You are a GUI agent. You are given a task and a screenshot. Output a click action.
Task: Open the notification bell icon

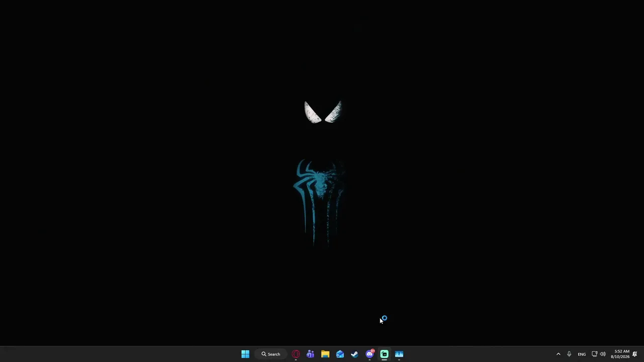pyautogui.click(x=635, y=354)
